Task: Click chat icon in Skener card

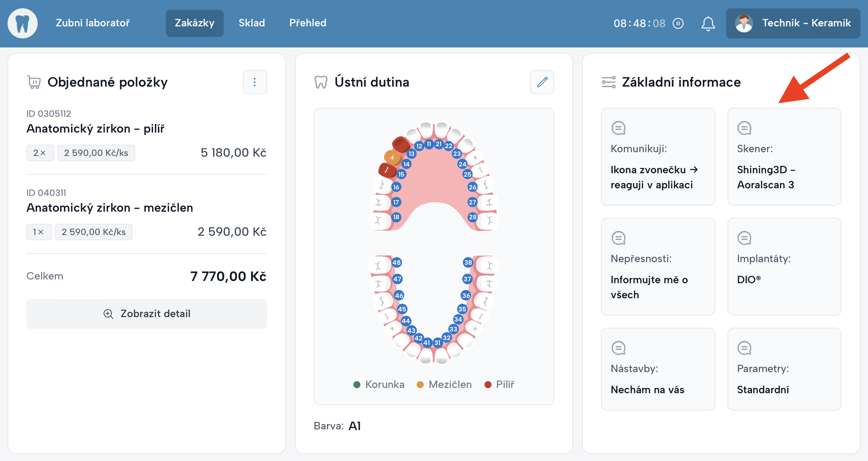Action: tap(744, 128)
